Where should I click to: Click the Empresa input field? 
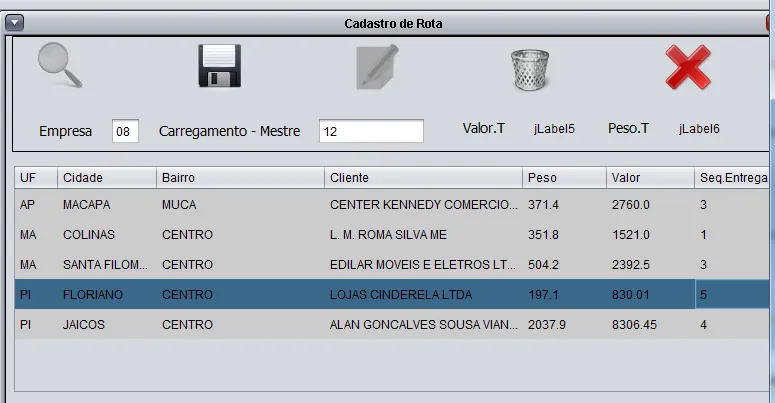(x=125, y=131)
